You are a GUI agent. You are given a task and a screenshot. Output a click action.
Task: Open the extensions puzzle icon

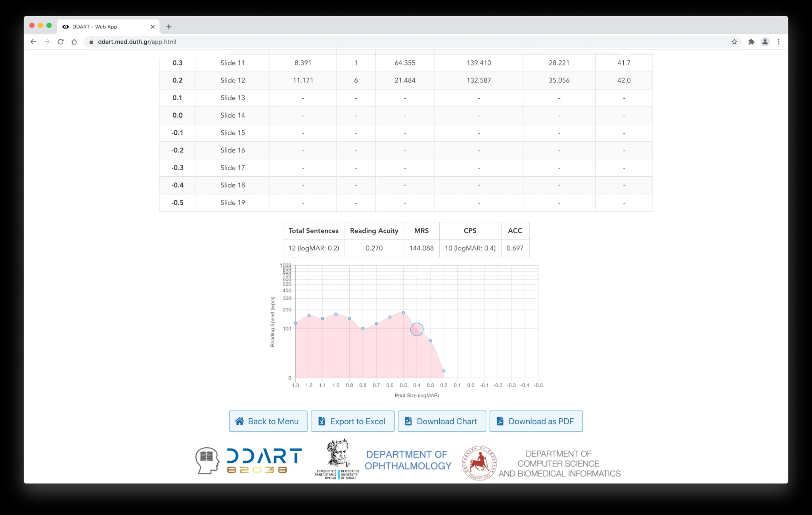coord(751,42)
